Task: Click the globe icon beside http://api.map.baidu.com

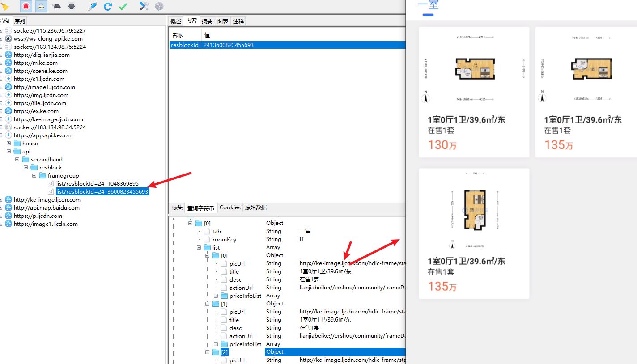Action: click(x=8, y=208)
